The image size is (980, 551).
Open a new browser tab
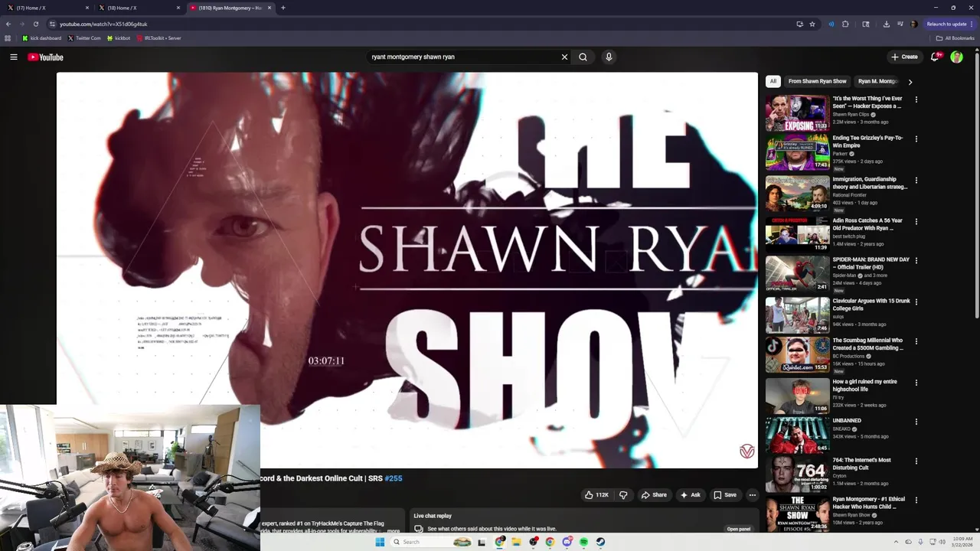point(283,8)
